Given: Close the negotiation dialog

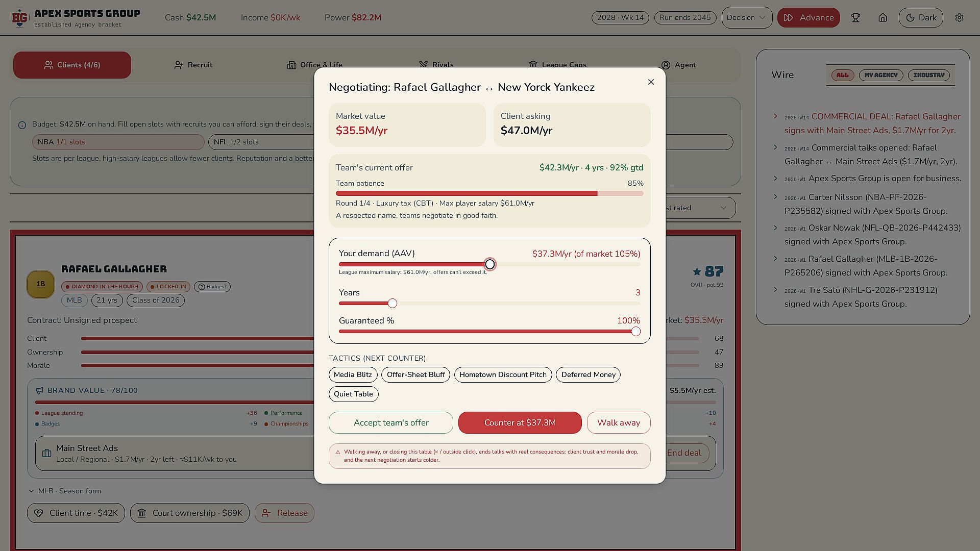Looking at the screenshot, I should pos(651,82).
